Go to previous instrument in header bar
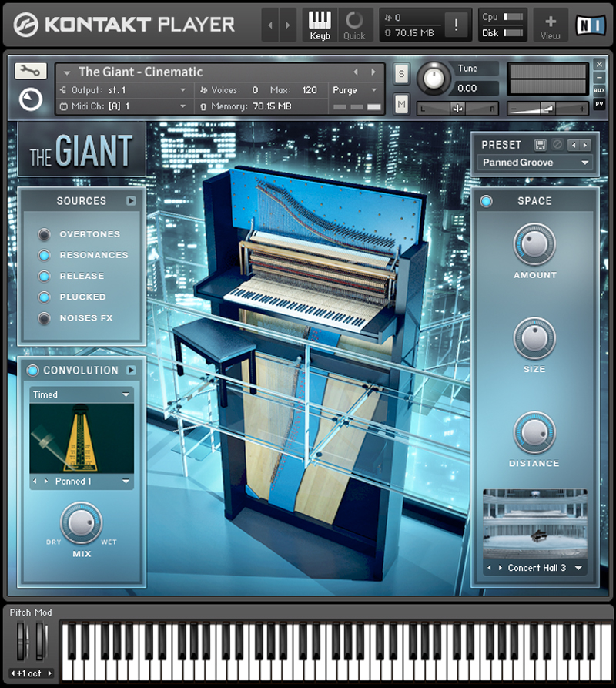Screen dimensions: 616x688 click(x=270, y=25)
